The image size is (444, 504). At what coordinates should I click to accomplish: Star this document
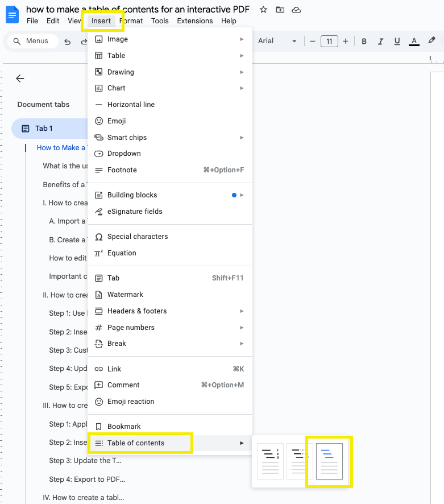point(263,10)
